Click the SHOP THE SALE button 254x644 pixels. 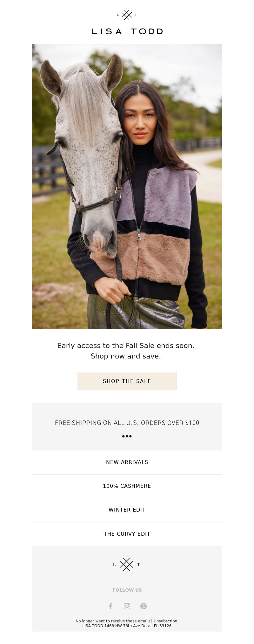(127, 381)
